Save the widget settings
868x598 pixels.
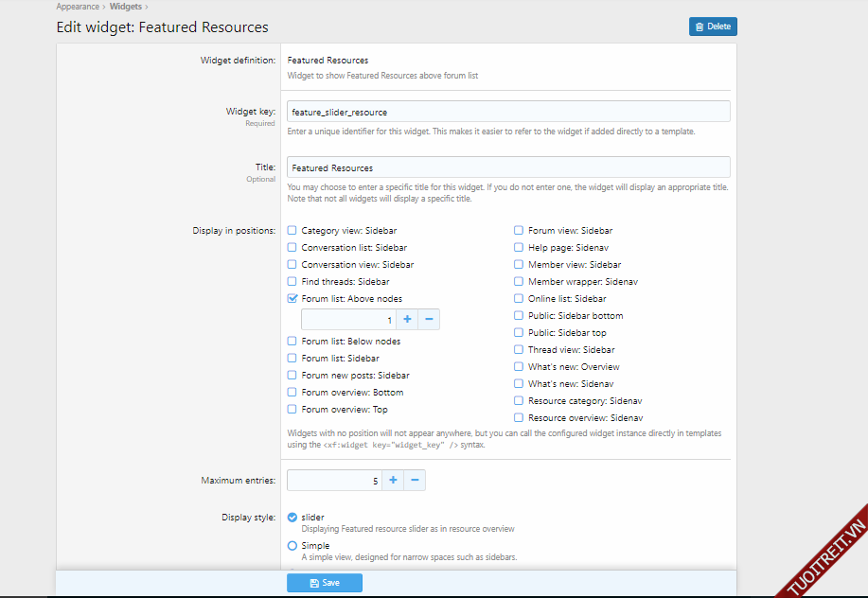(x=324, y=583)
